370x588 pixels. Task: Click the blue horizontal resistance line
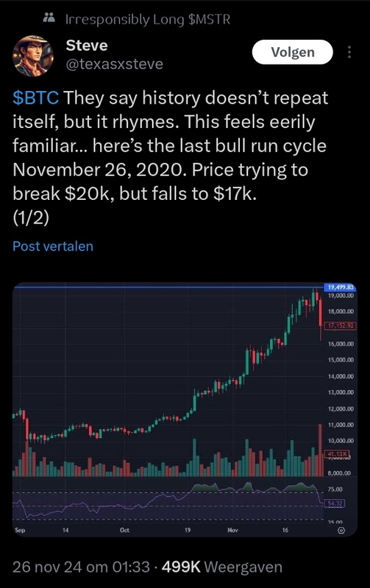(168, 287)
